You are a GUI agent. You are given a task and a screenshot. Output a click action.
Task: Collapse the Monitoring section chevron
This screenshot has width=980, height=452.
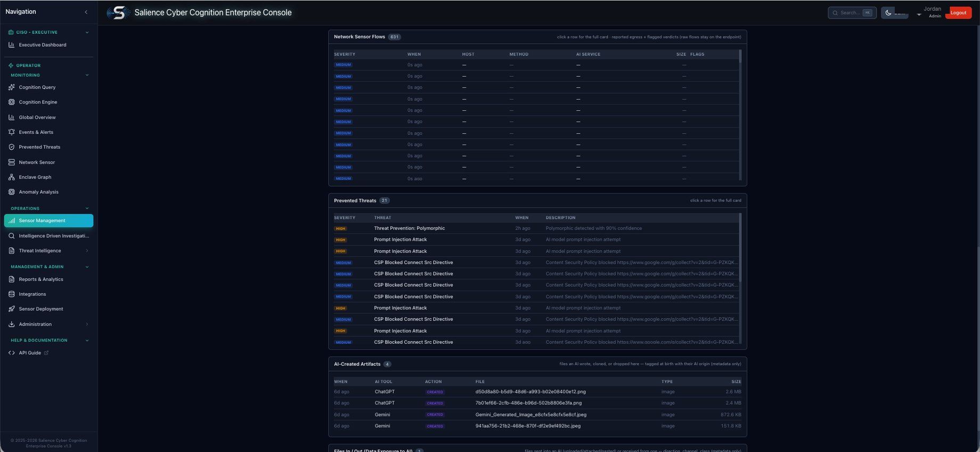87,75
